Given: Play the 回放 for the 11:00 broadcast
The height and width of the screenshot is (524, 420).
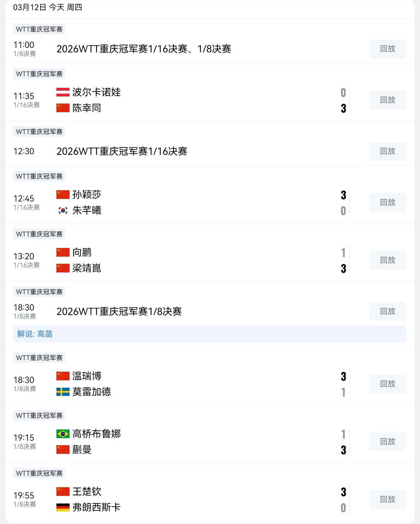Looking at the screenshot, I should tap(387, 49).
